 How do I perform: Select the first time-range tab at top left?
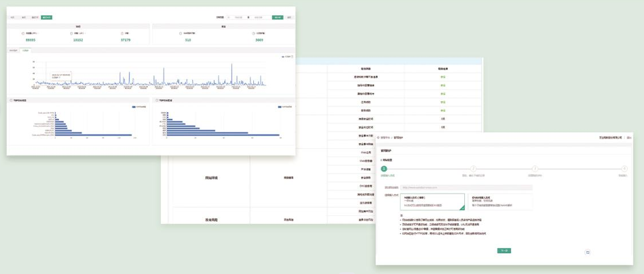pos(13,18)
